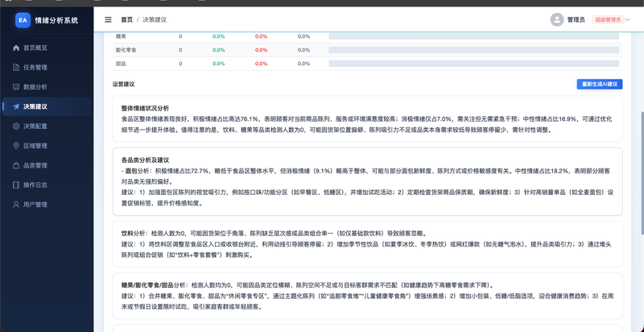Open the user dropdown arrow
This screenshot has height=332, width=644.
(627, 19)
